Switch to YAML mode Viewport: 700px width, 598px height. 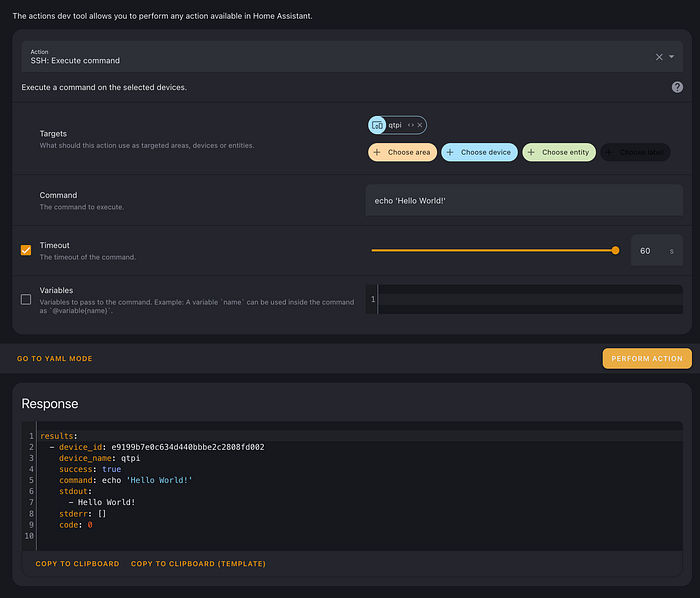[55, 358]
